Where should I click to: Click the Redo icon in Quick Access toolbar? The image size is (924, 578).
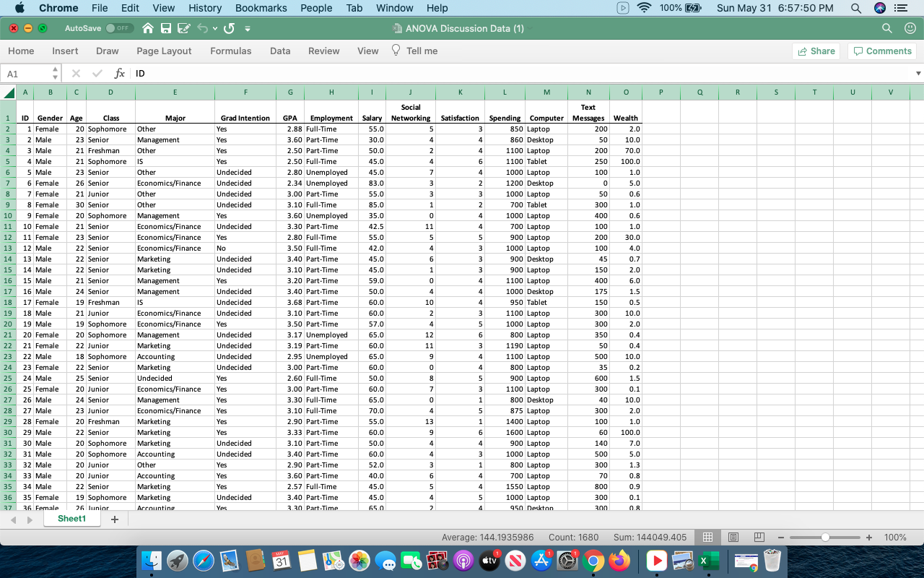pos(229,28)
